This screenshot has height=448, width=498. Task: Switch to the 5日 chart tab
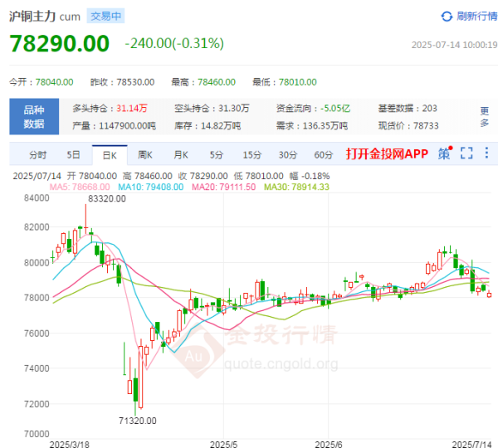[x=73, y=155]
